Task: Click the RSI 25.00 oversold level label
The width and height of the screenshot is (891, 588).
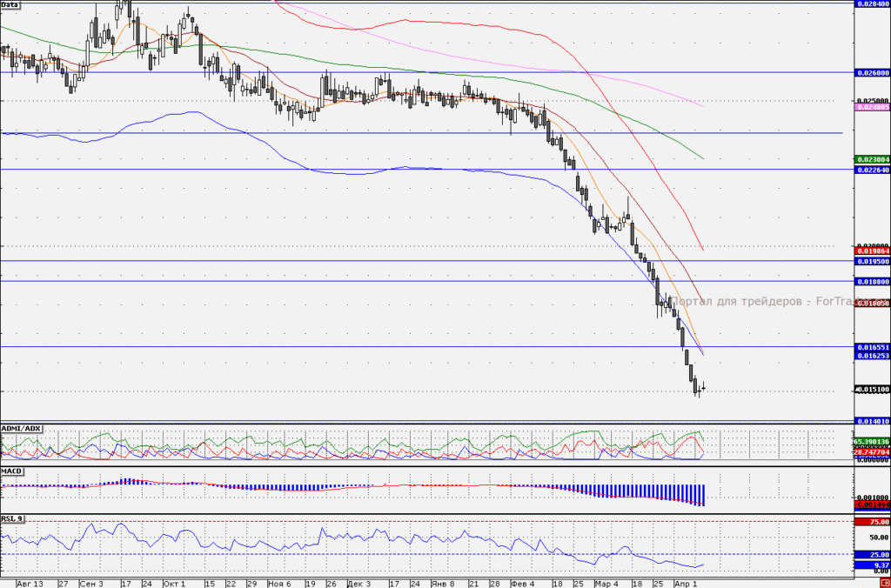Action: coord(873,555)
